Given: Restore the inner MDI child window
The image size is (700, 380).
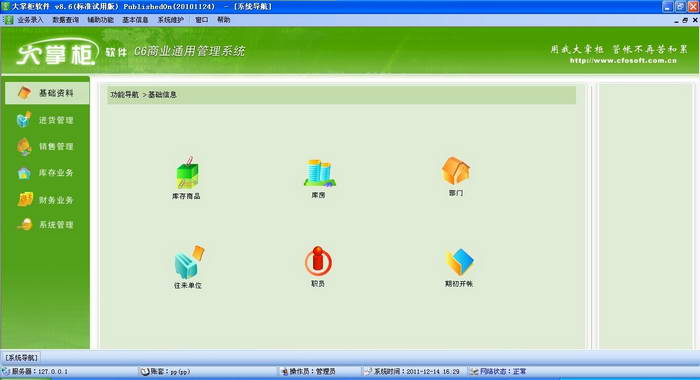Looking at the screenshot, I should pos(685,21).
